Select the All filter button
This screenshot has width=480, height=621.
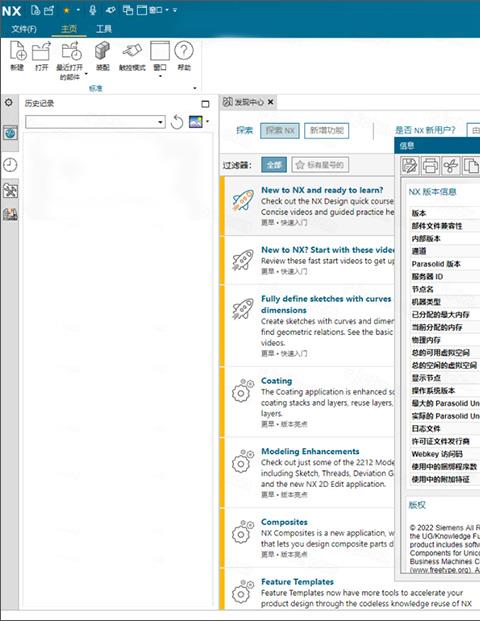tap(274, 165)
